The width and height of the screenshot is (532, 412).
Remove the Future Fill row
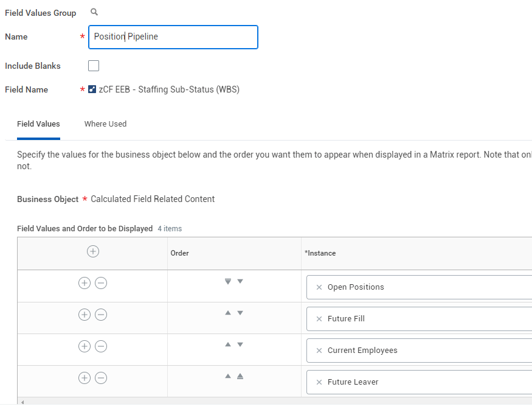tap(101, 315)
